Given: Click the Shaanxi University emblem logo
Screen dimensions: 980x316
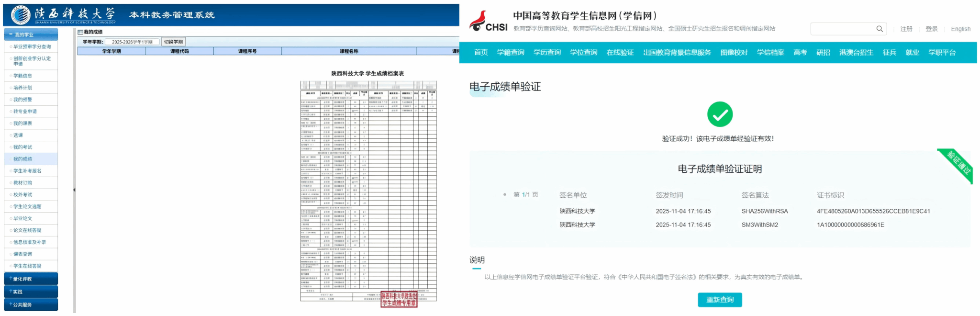Looking at the screenshot, I should tap(21, 15).
